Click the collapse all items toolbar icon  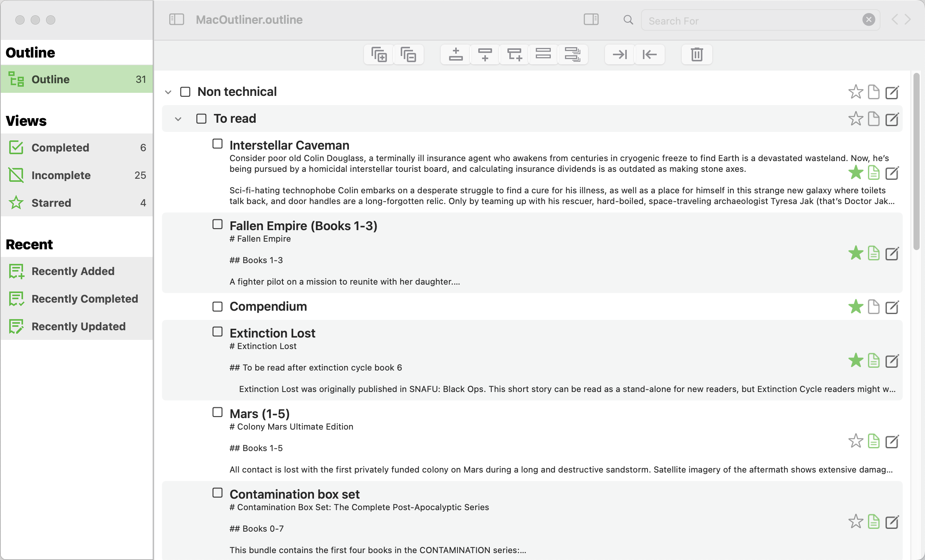click(x=408, y=54)
